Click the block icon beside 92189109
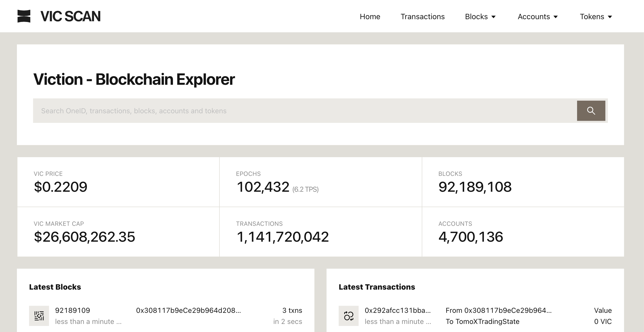This screenshot has width=644, height=332. coord(39,316)
